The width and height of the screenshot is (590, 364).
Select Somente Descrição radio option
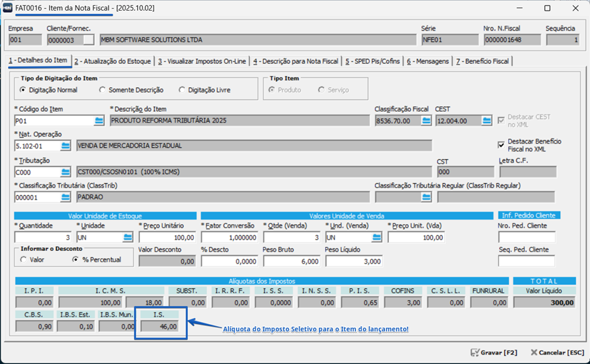click(102, 90)
